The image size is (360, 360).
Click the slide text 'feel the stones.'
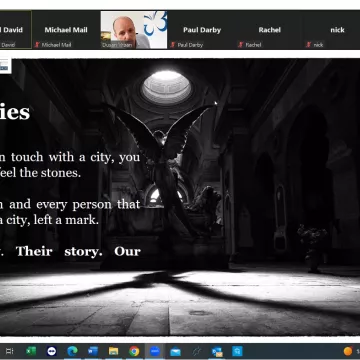coord(41,173)
